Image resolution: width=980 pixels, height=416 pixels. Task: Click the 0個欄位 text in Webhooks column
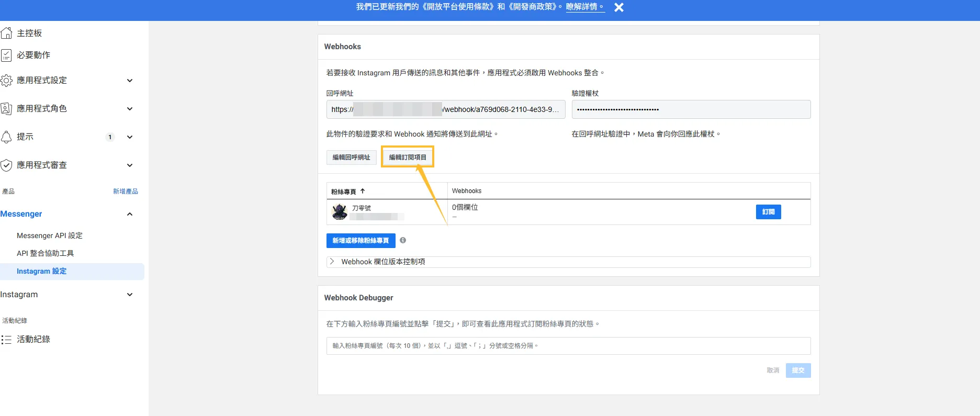click(x=465, y=207)
